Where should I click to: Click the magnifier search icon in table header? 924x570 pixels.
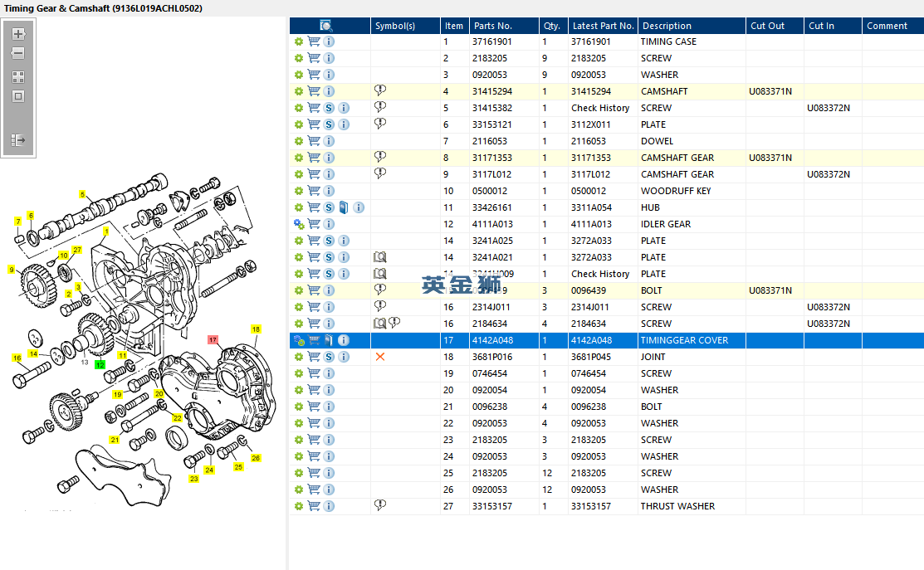coord(326,26)
